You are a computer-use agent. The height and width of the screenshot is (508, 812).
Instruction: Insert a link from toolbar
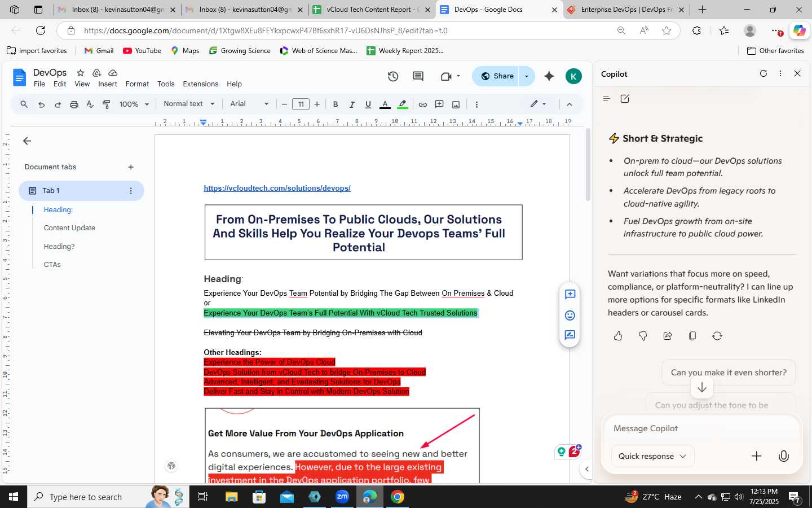[423, 104]
